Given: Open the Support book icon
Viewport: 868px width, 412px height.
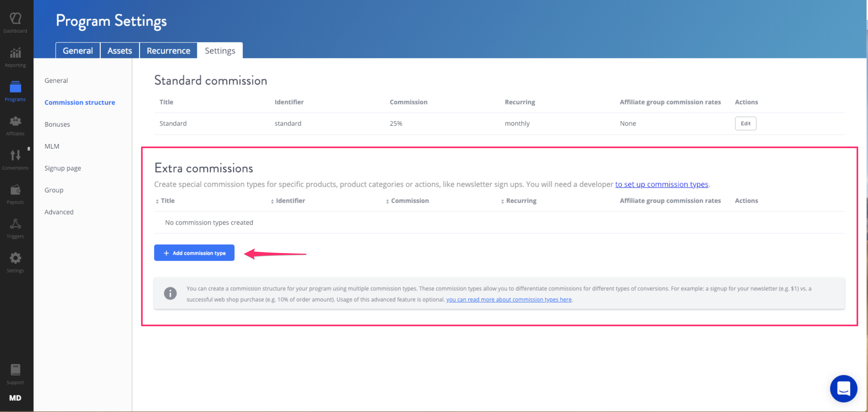Looking at the screenshot, I should pyautogui.click(x=15, y=370).
